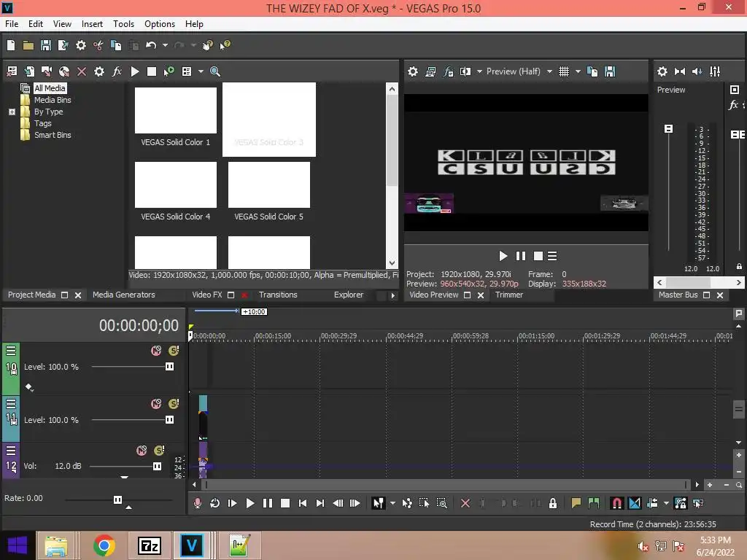This screenshot has height=560, width=747.
Task: Select Media Bins folder
Action: (x=53, y=100)
